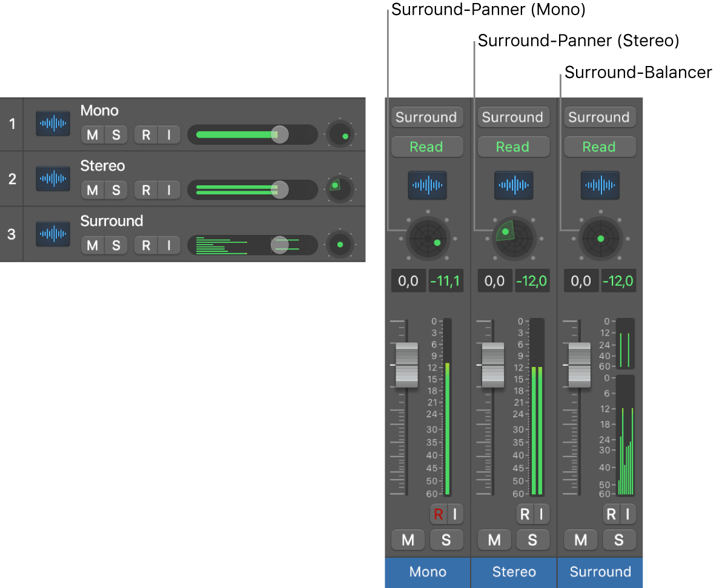Open Surround output slot on Surround strip

click(600, 117)
